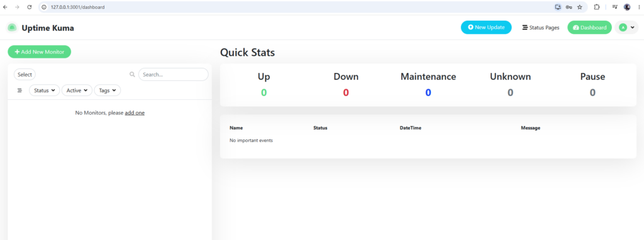Click the Unknown count value
Image resolution: width=644 pixels, height=240 pixels.
pyautogui.click(x=510, y=93)
